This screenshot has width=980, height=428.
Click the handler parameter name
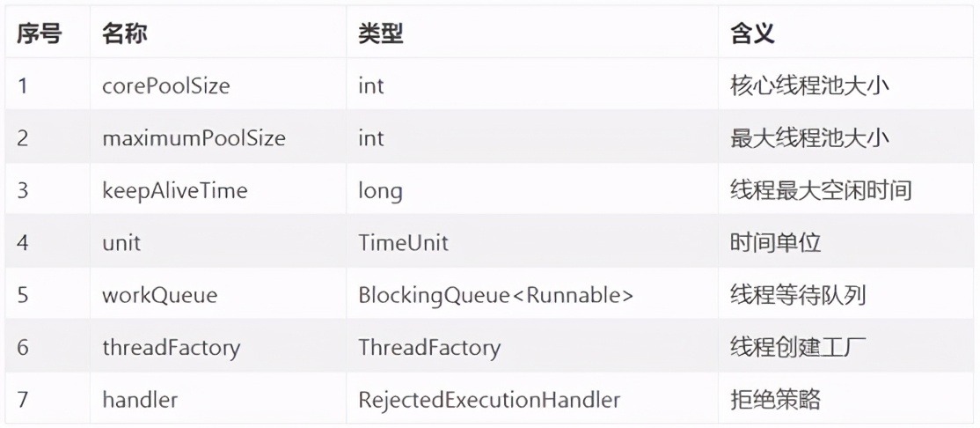pyautogui.click(x=140, y=399)
